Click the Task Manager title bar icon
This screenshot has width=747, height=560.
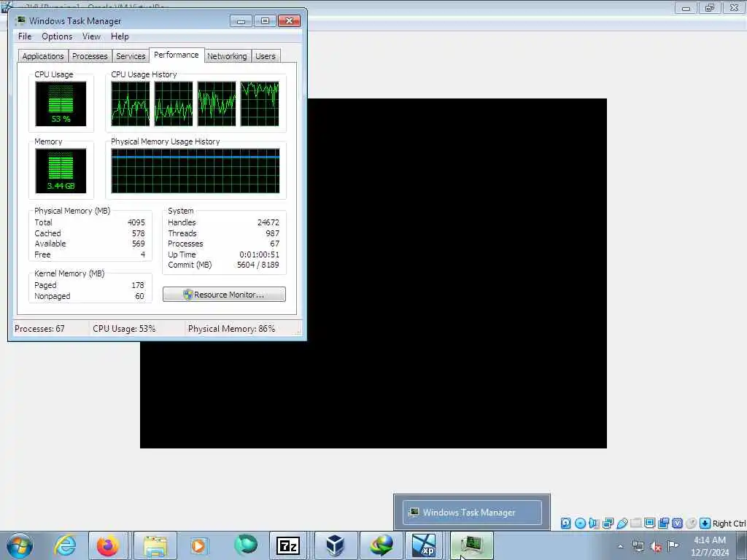pos(20,20)
